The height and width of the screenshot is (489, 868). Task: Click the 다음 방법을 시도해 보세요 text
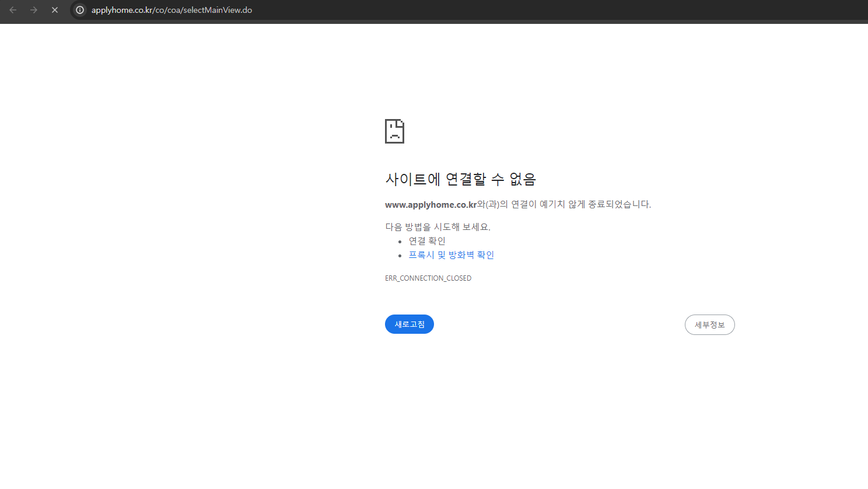point(437,227)
